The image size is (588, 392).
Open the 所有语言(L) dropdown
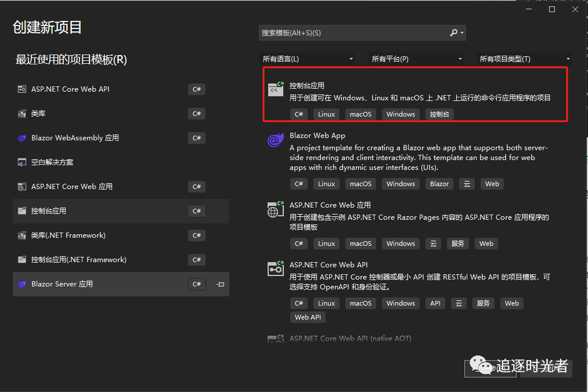[307, 59]
